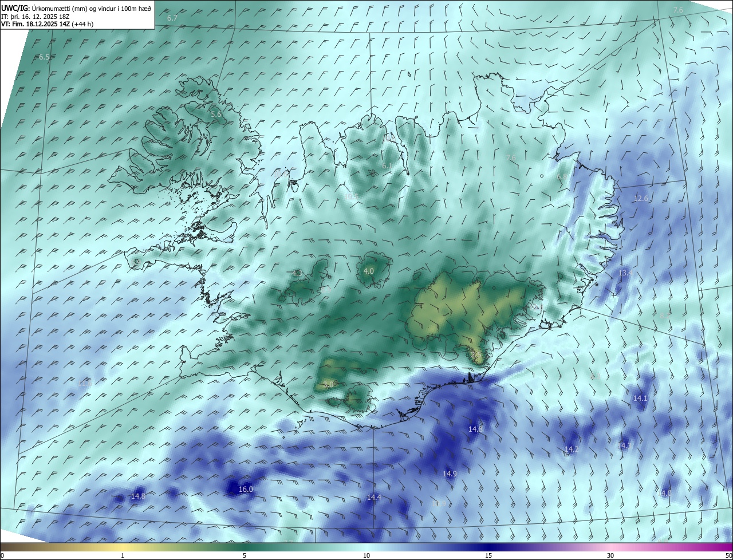Screen dimensions: 733x560
Task: Click the 14.4 value label
Action: tap(374, 498)
